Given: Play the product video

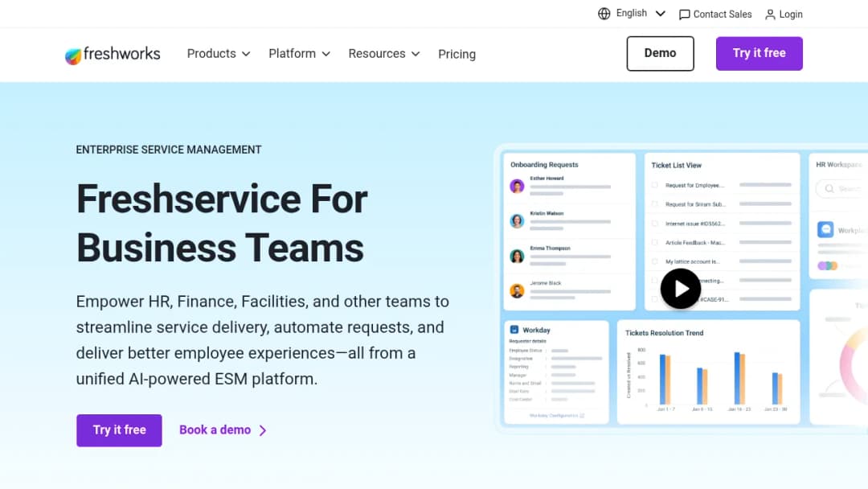Looking at the screenshot, I should (681, 289).
